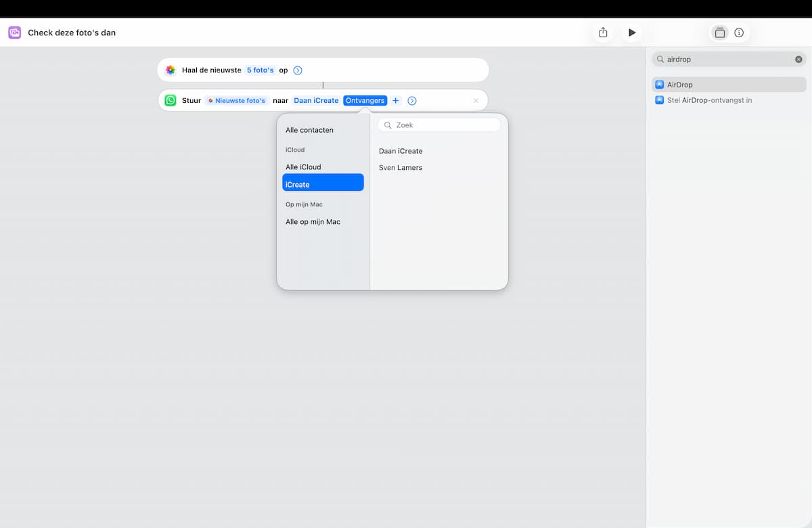Click the magnifier icon in Zoek field
Image resolution: width=812 pixels, height=528 pixels.
[x=388, y=125]
